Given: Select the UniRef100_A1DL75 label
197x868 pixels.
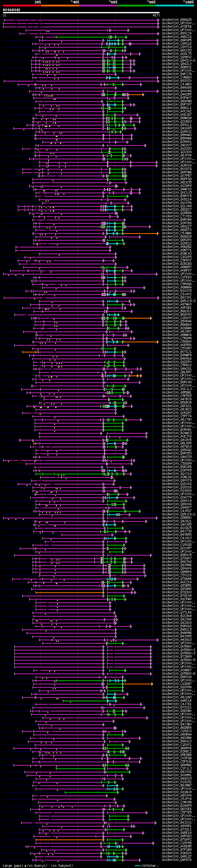Looking at the screenshot, I should 177,54.
